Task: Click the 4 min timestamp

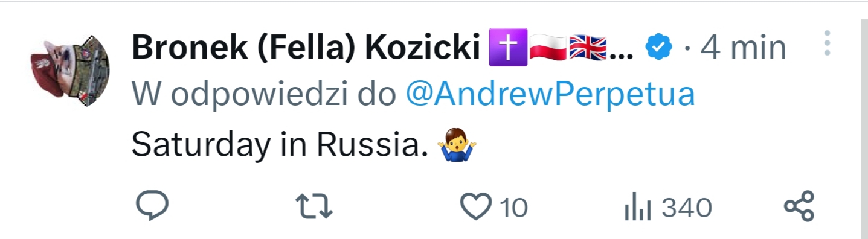Action: [743, 48]
